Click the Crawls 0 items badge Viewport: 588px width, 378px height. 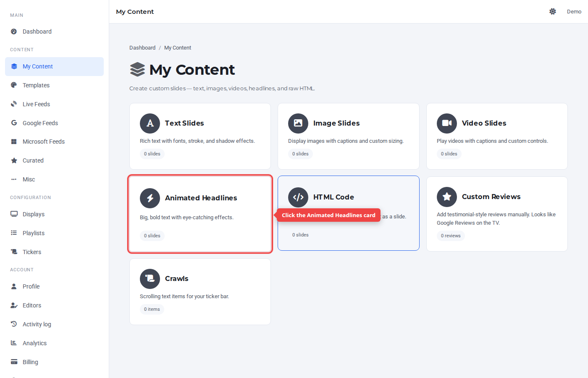[152, 309]
